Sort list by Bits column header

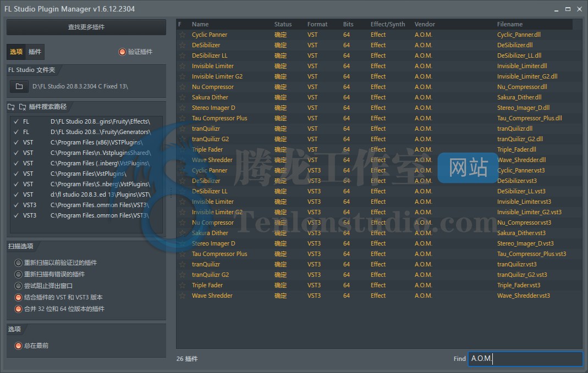click(x=348, y=24)
